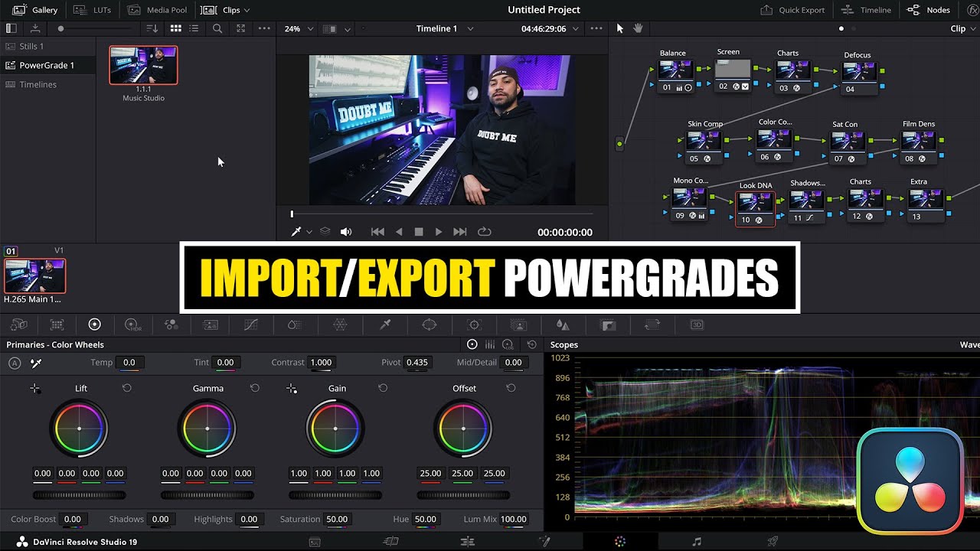Viewport: 980px width, 551px height.
Task: Expand the viewer split-screen mode dropdown
Action: (x=348, y=29)
